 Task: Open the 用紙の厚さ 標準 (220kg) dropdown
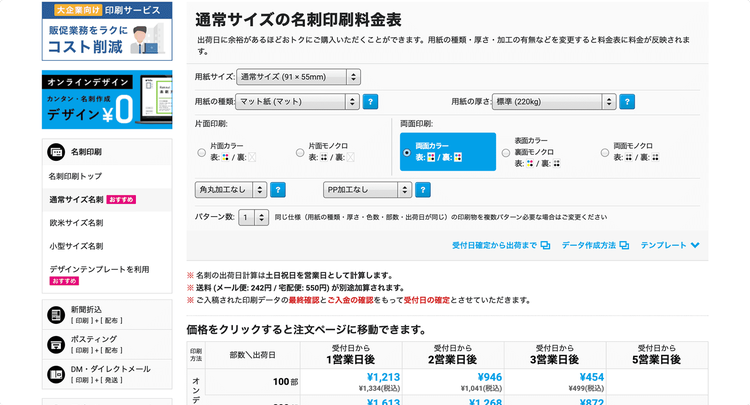[x=554, y=101]
